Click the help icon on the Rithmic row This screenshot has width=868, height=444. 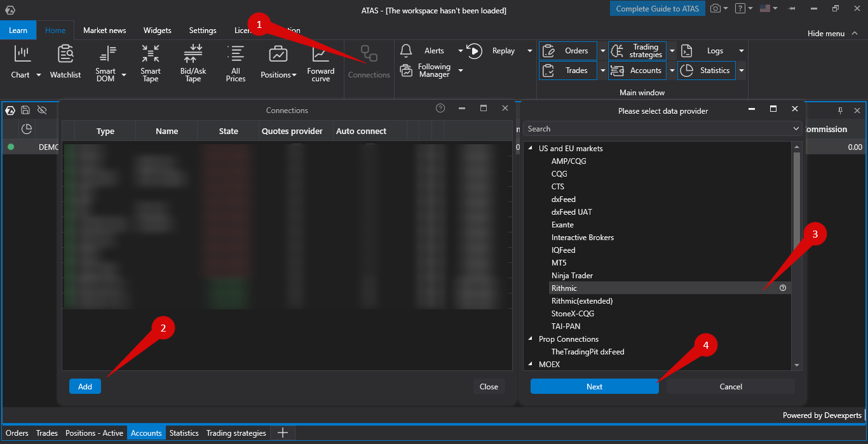(x=783, y=288)
